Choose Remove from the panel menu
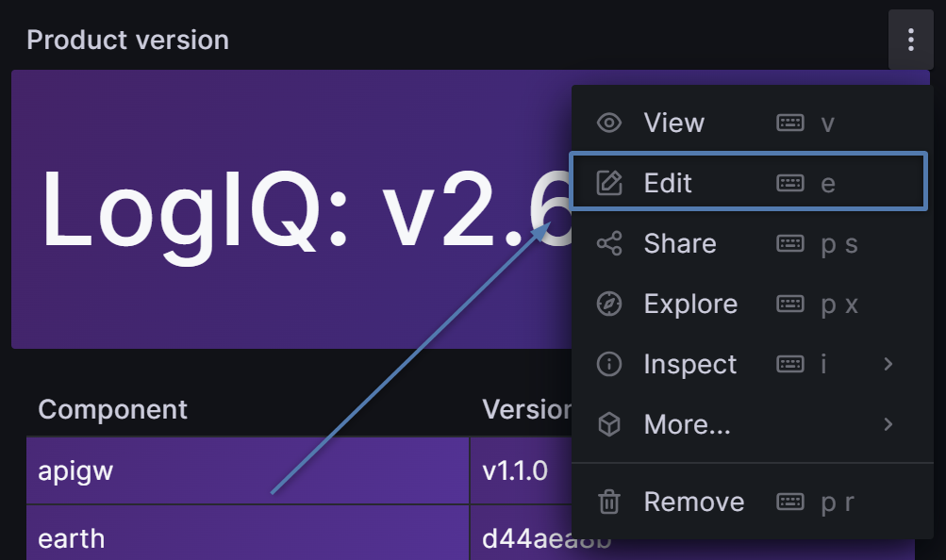 coord(693,502)
